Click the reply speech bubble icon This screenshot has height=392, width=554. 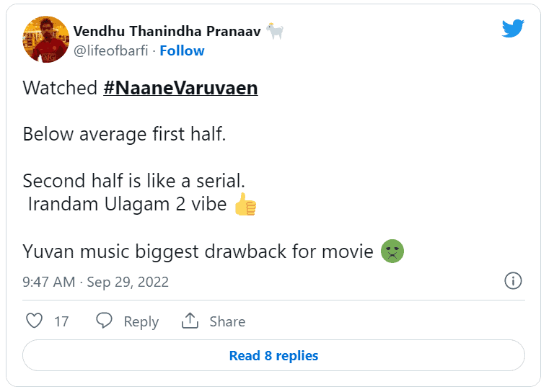click(105, 321)
